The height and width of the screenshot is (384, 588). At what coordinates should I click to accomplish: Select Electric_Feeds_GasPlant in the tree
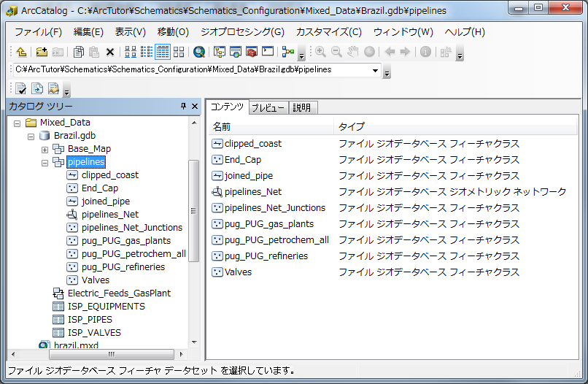[119, 293]
